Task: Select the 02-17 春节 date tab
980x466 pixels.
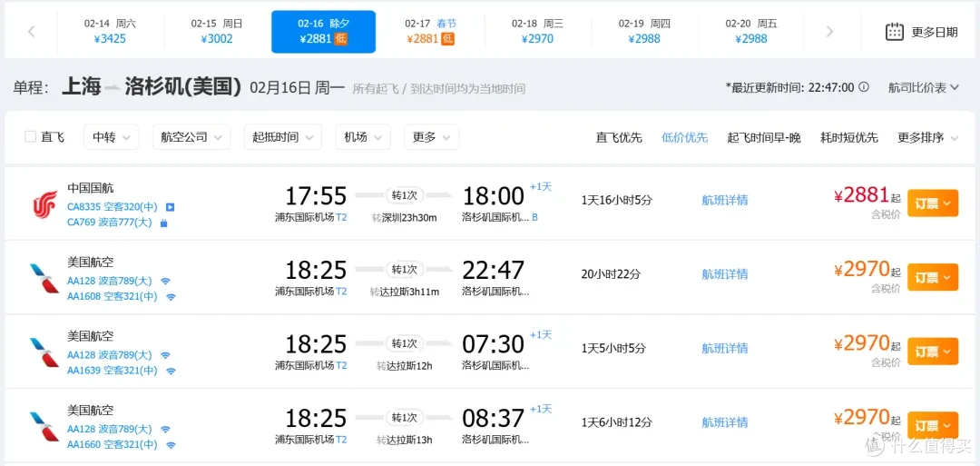Action: tap(431, 31)
